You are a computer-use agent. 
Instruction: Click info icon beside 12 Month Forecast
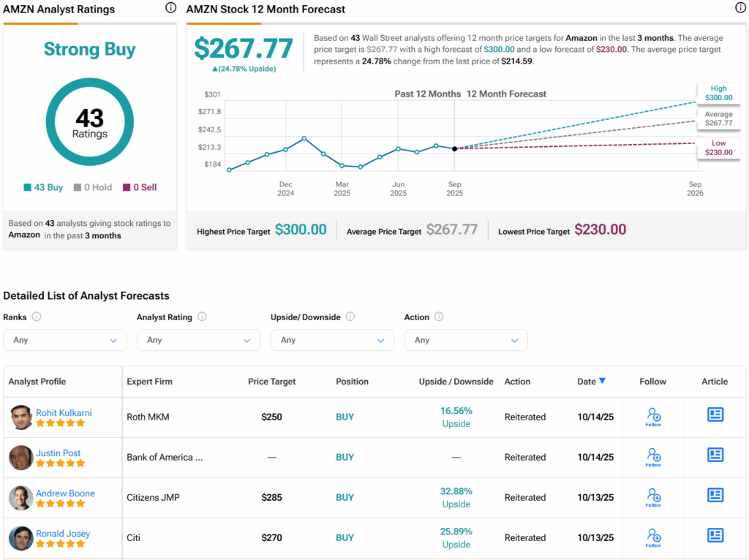pos(740,8)
